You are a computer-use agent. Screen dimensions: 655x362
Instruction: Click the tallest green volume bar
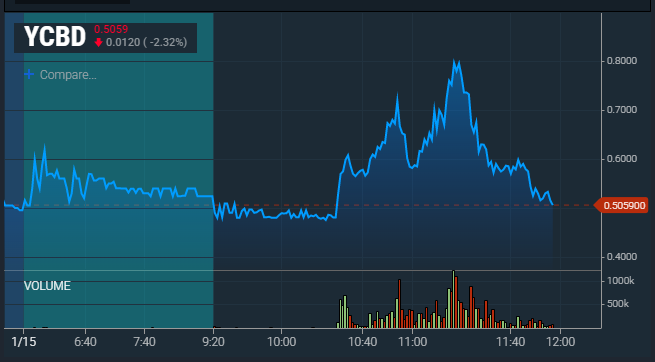pos(453,299)
